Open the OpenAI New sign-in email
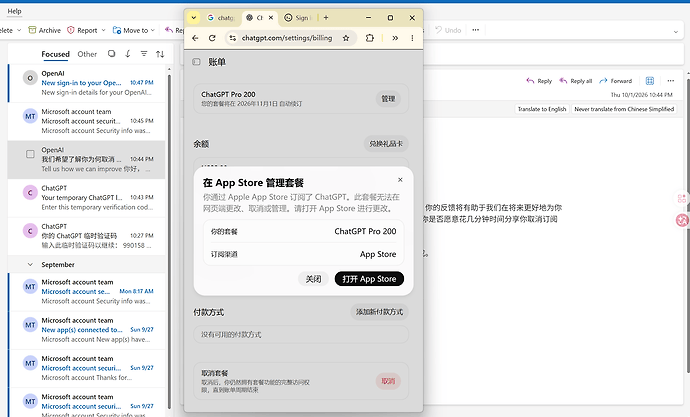The image size is (690, 417). [x=87, y=83]
